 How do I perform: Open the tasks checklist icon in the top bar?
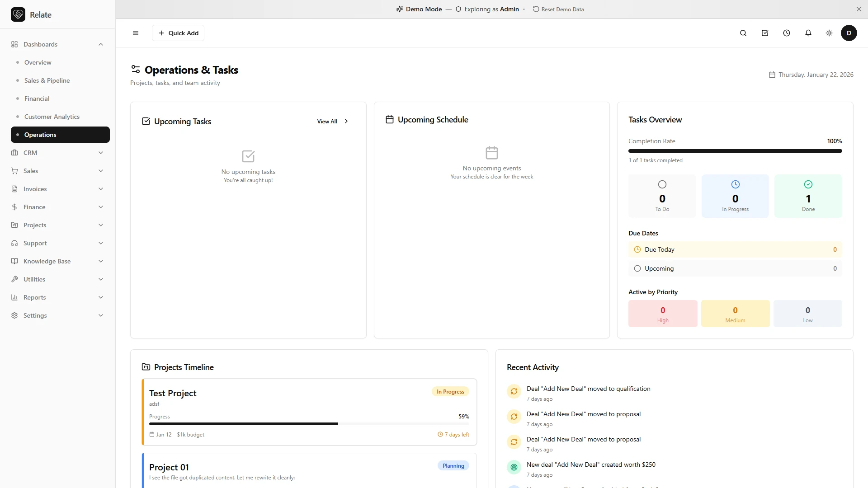click(765, 33)
